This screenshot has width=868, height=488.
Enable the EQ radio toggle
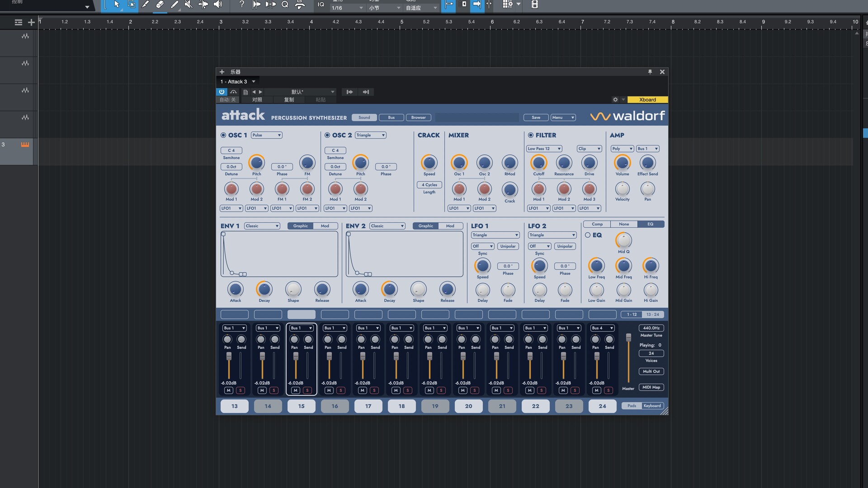tap(588, 235)
